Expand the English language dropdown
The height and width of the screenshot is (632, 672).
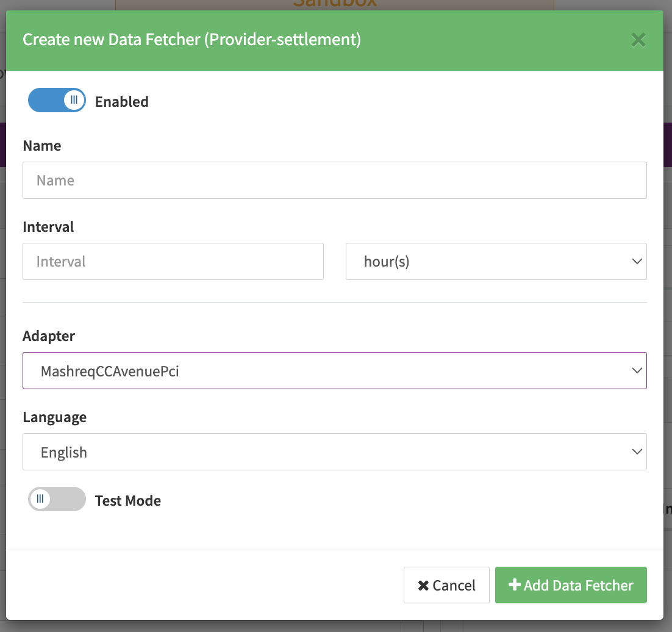(x=334, y=452)
